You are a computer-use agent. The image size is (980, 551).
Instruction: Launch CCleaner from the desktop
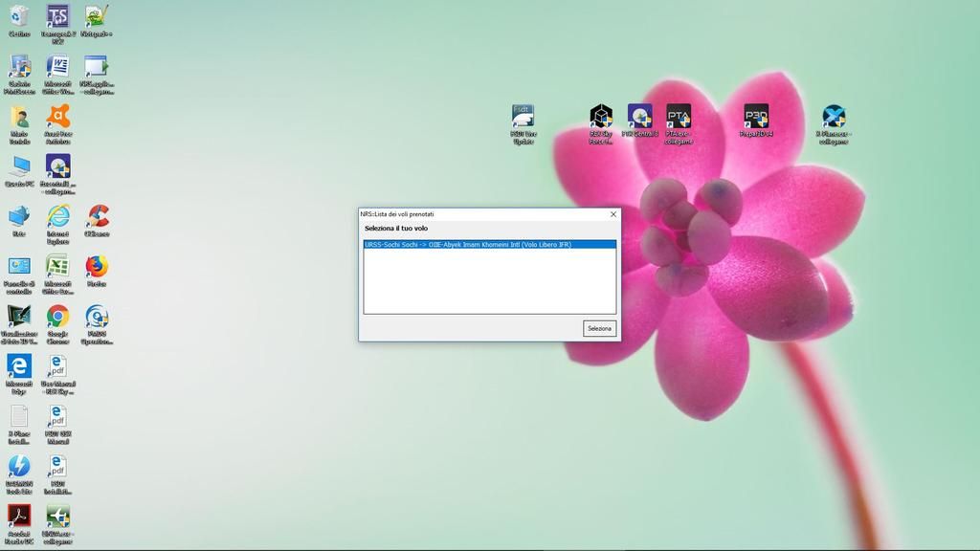pyautogui.click(x=97, y=216)
